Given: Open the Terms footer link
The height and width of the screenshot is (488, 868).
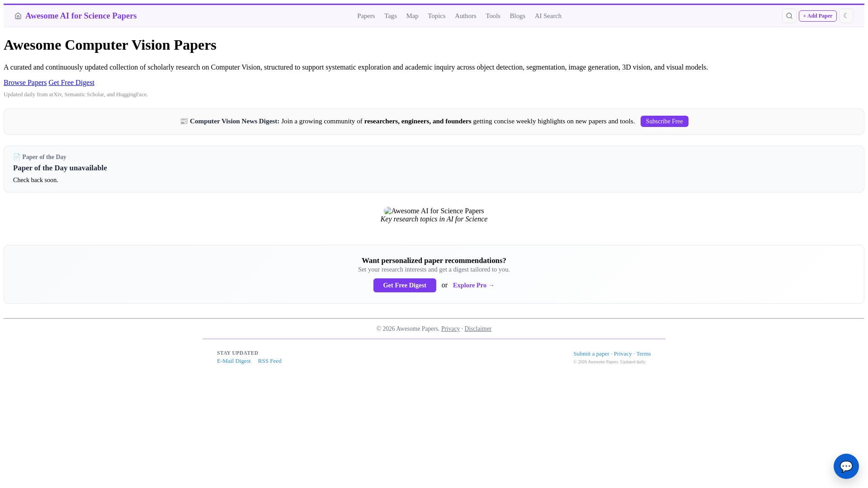Looking at the screenshot, I should point(644,354).
